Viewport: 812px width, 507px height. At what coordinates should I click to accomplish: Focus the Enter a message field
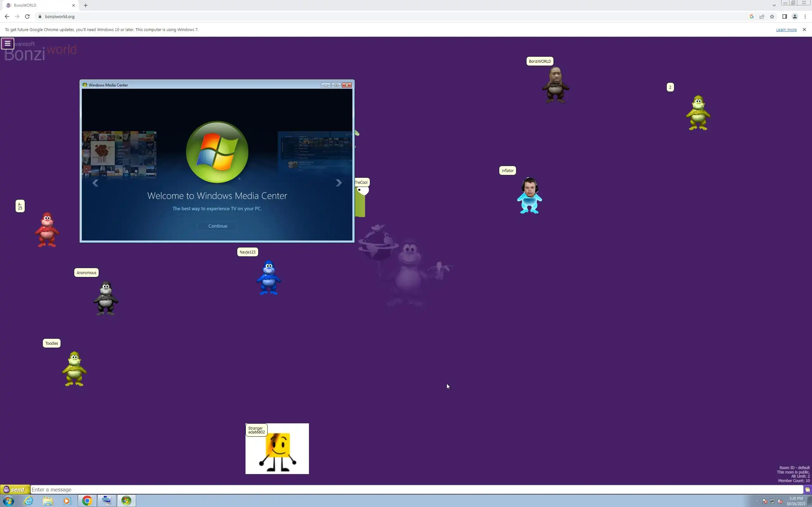point(416,489)
